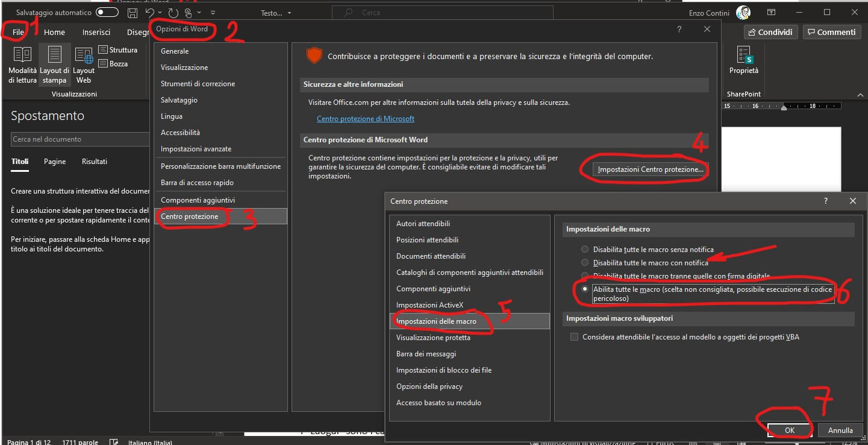Image resolution: width=868 pixels, height=445 pixels.
Task: Click the Save icon in title bar
Action: [133, 13]
